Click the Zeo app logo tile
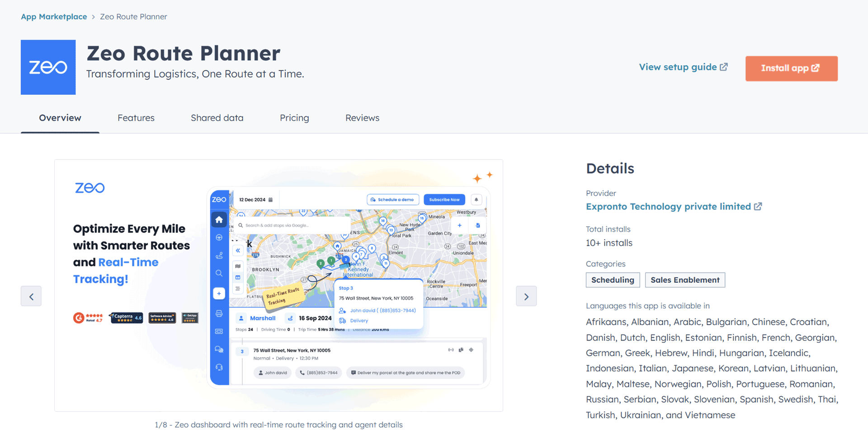This screenshot has height=443, width=868. click(x=48, y=67)
